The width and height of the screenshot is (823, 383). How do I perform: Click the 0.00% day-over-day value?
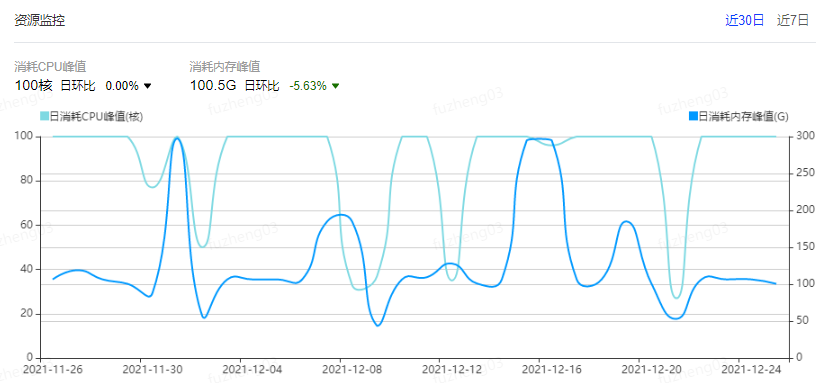coord(122,86)
